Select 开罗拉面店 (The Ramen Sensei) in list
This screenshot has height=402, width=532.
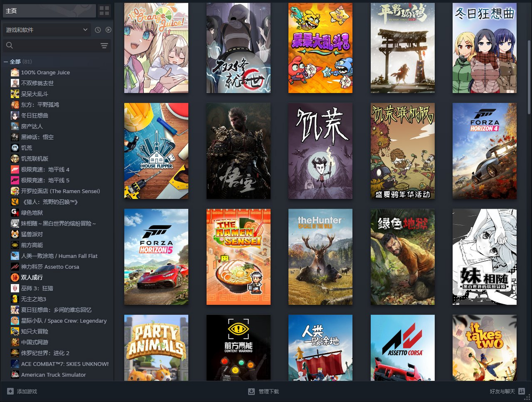click(x=61, y=191)
